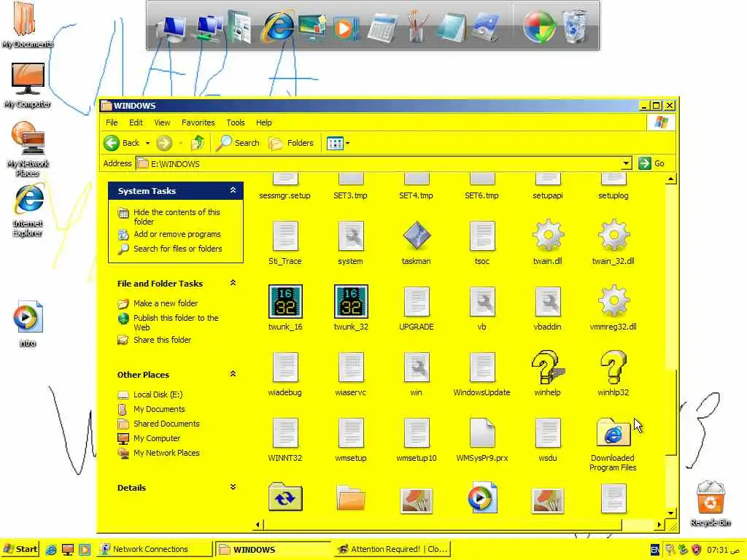747x560 pixels.
Task: Open the File menu
Action: tap(112, 122)
